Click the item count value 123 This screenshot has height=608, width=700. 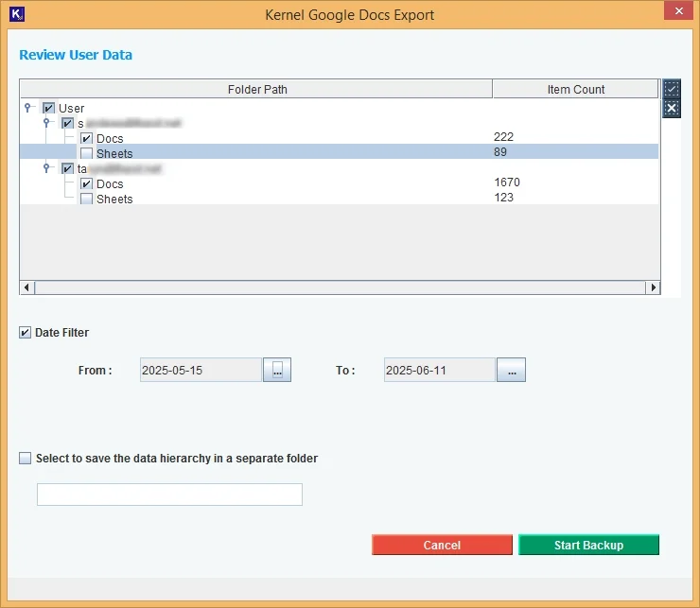tap(503, 198)
